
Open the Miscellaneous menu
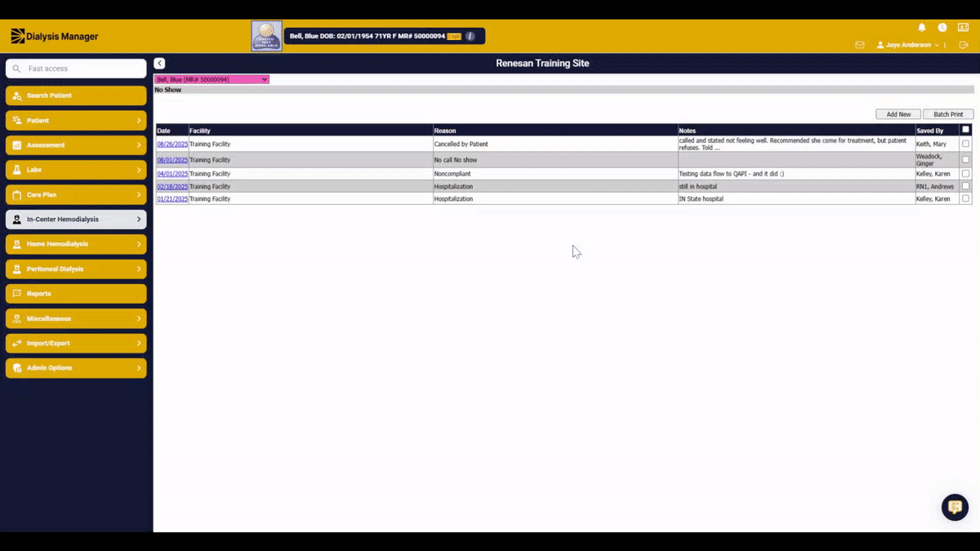(76, 318)
